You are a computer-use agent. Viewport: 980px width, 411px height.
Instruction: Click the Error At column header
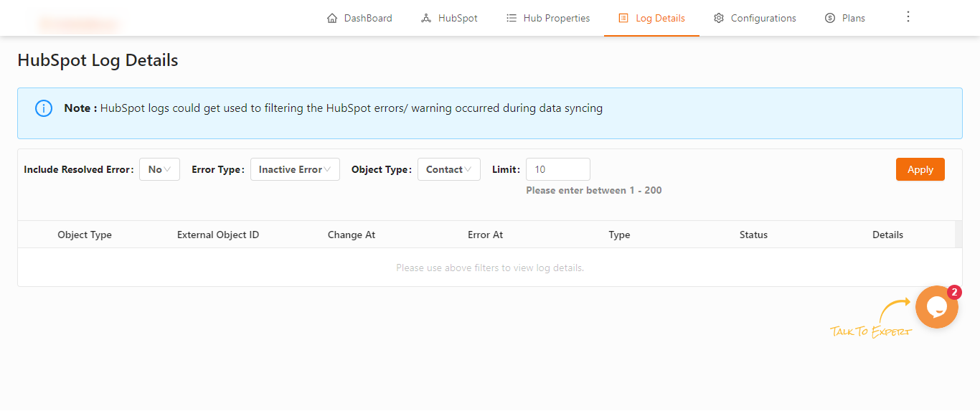tap(486, 235)
